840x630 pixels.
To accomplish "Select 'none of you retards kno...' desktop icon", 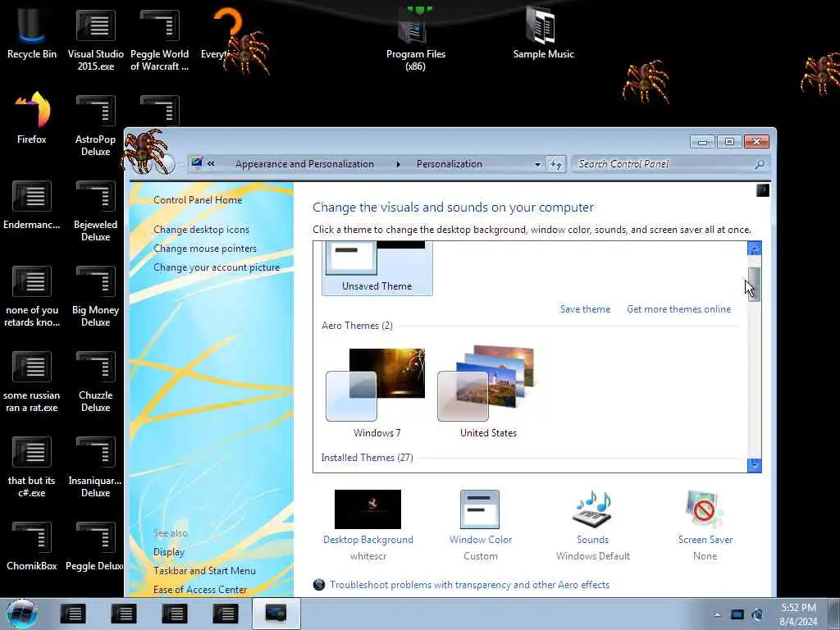I will pyautogui.click(x=32, y=295).
